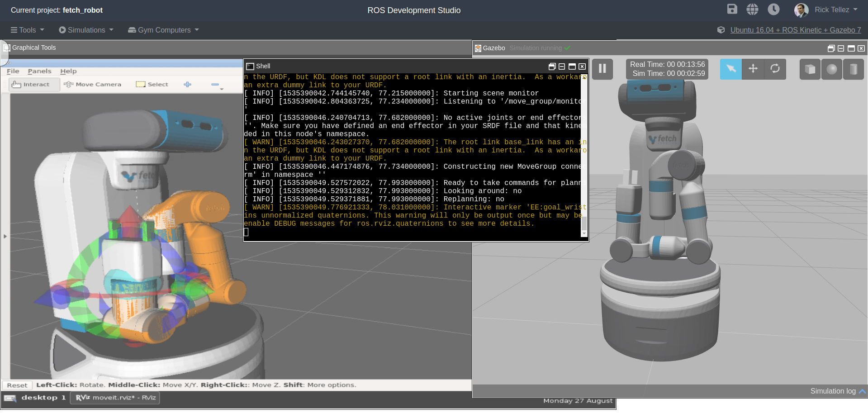Insert a cylinder shape in Gazebo
The height and width of the screenshot is (413, 868).
[x=854, y=69]
